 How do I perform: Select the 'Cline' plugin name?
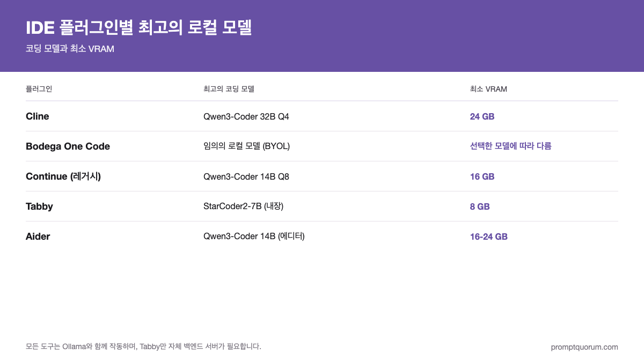tap(38, 116)
